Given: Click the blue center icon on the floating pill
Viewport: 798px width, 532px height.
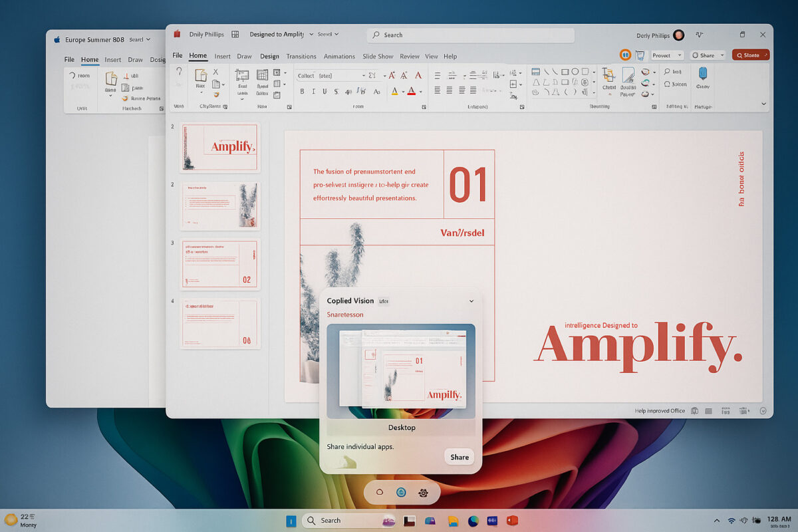Looking at the screenshot, I should point(401,493).
